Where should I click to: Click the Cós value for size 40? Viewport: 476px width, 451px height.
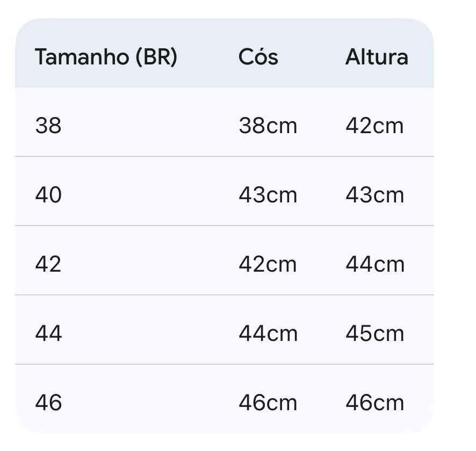click(268, 195)
